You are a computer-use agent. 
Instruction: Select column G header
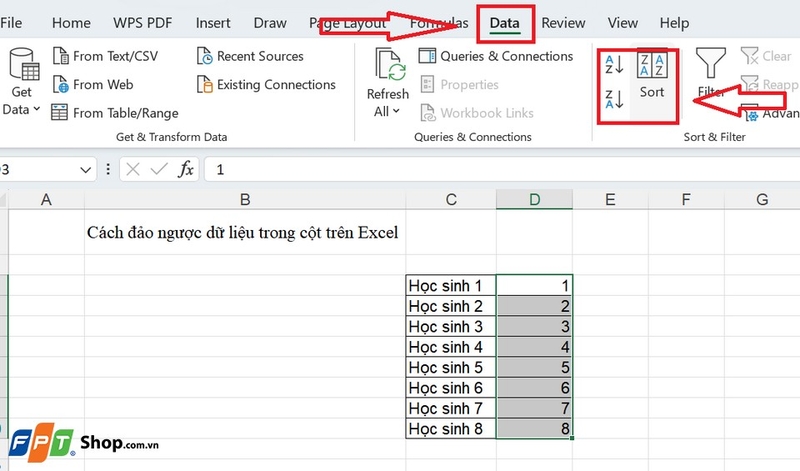tap(762, 200)
